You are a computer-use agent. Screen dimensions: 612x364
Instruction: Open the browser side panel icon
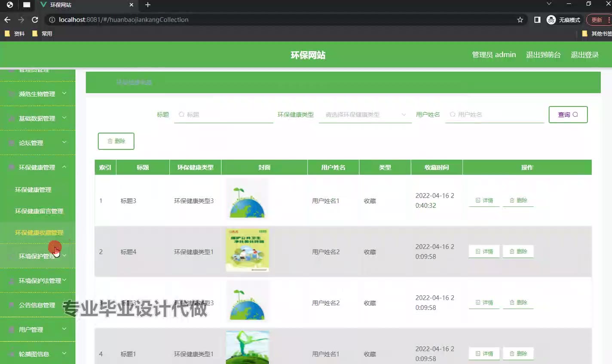[x=537, y=20]
